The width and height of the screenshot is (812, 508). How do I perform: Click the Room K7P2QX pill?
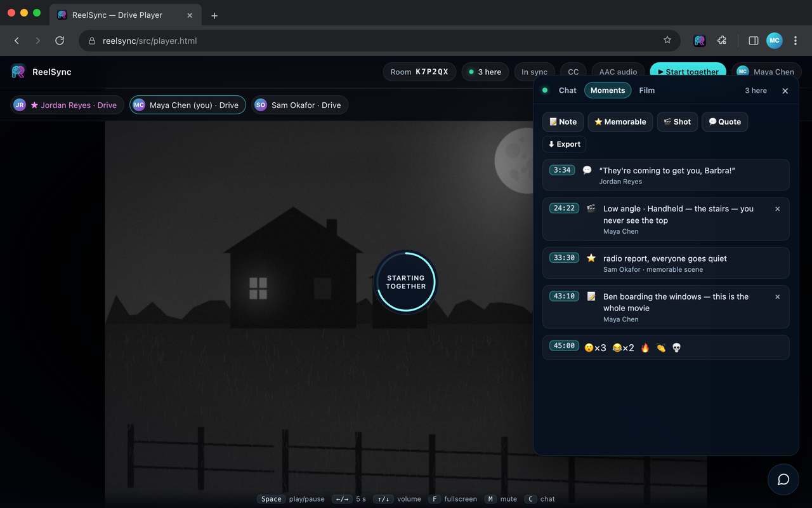419,72
